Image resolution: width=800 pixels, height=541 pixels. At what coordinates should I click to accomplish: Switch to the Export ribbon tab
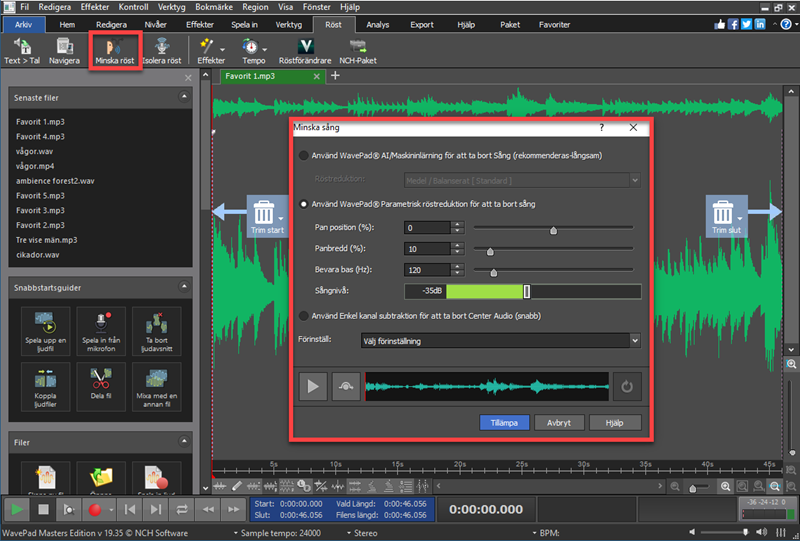click(x=422, y=24)
